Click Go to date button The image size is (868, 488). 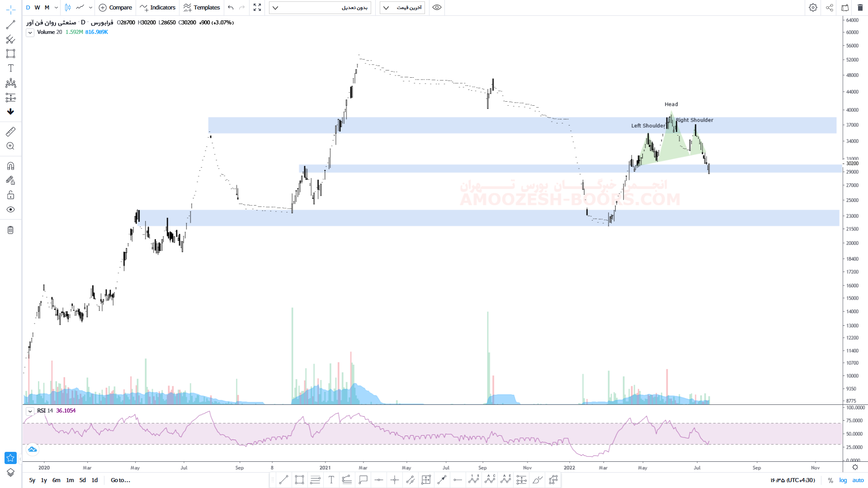(120, 480)
